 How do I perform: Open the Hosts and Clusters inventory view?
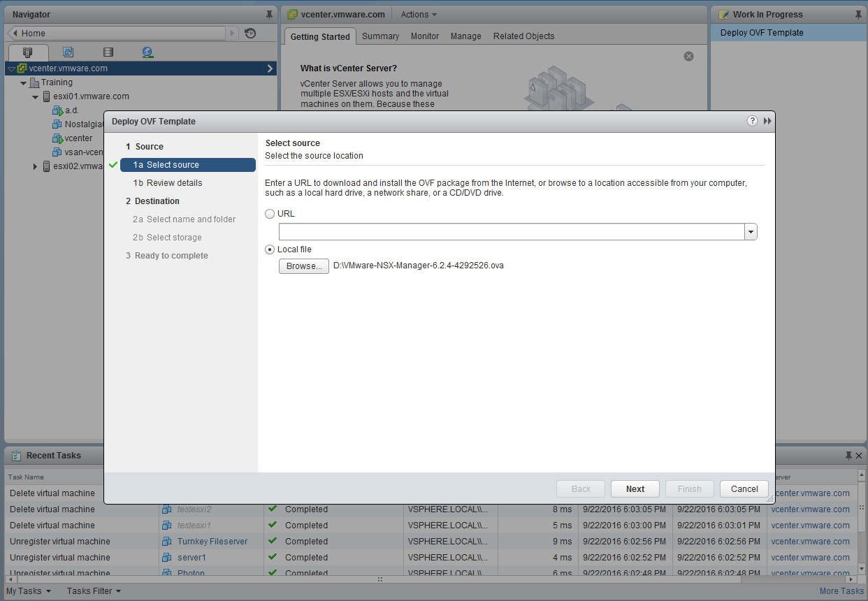[x=28, y=52]
